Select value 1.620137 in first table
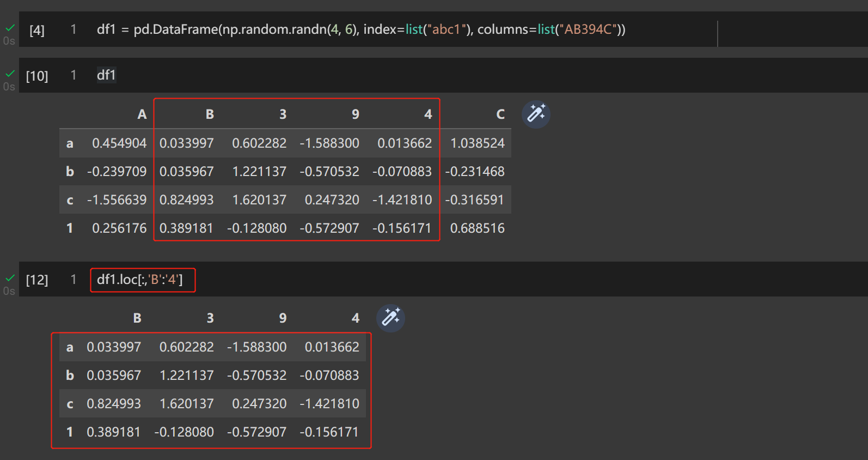The width and height of the screenshot is (868, 460). [259, 200]
